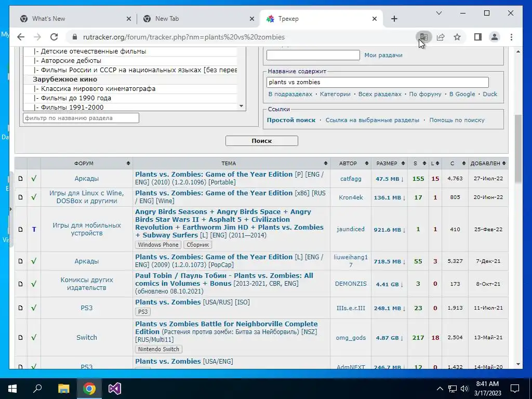Open the Nintendo Switch tag
Viewport: 532px width, 399px height.
tap(158, 349)
